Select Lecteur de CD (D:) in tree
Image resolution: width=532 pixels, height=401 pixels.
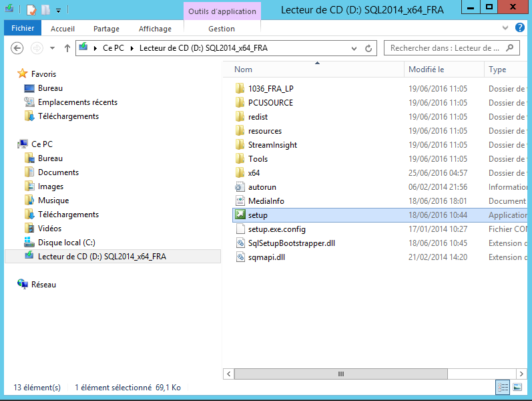[113, 256]
